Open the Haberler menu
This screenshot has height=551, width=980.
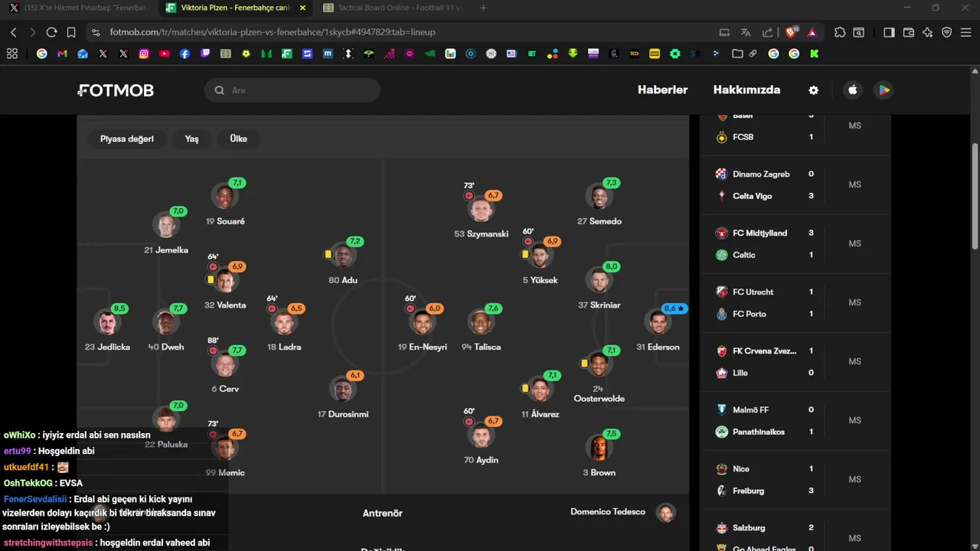(662, 90)
